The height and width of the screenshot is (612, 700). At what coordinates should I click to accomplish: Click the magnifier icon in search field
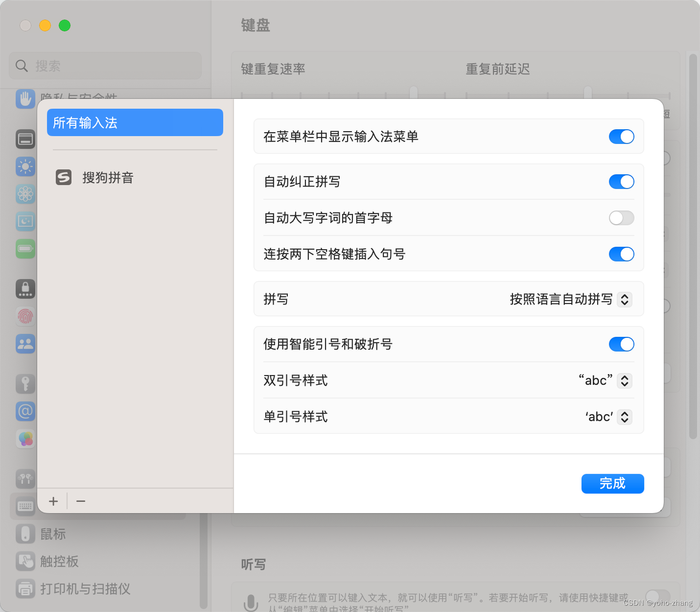click(22, 66)
